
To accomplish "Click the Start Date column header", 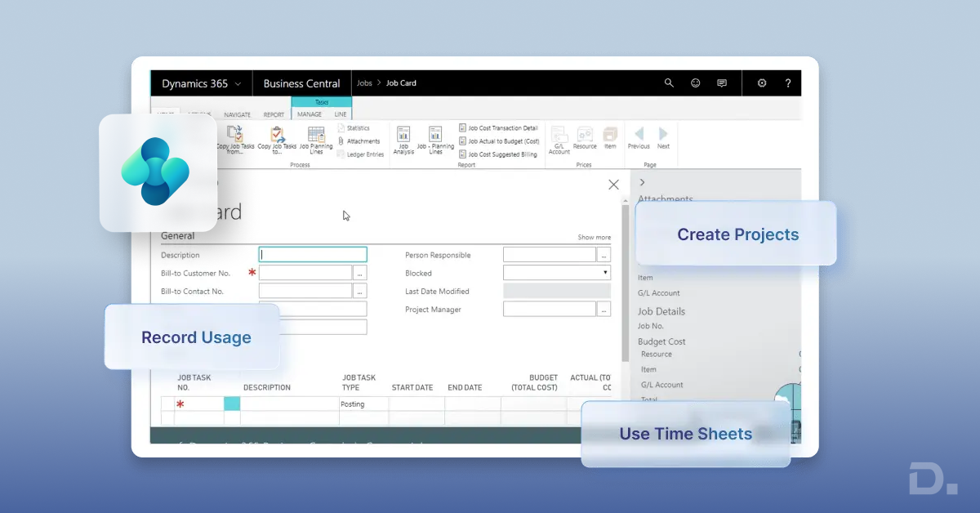I will coord(412,387).
